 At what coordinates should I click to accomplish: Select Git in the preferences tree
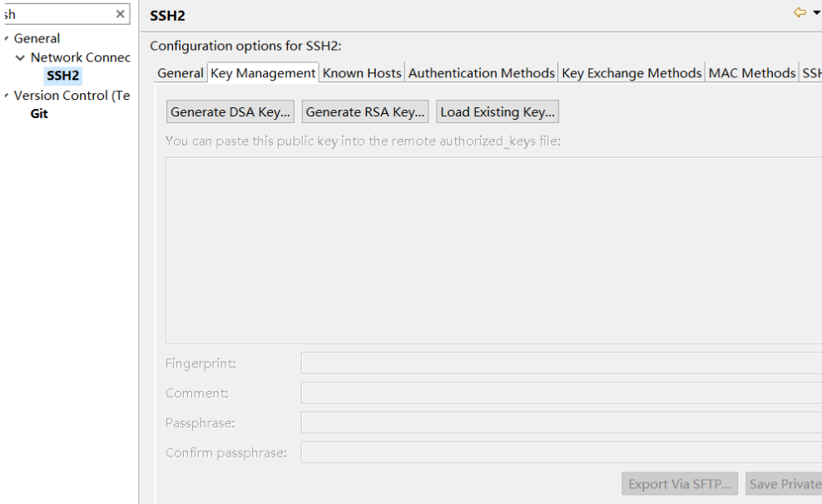click(x=39, y=114)
